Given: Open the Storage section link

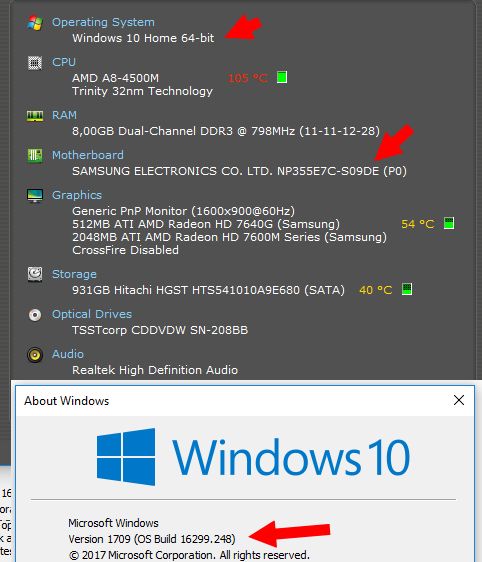Looking at the screenshot, I should coord(74,274).
